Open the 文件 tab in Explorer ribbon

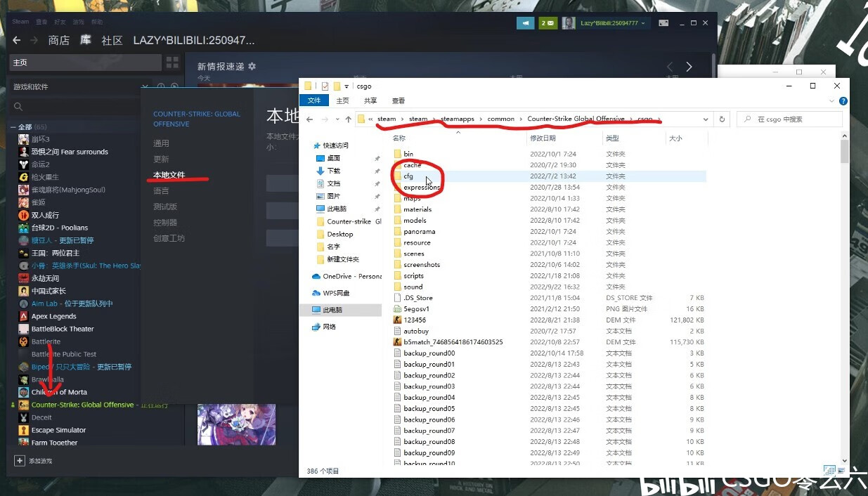314,100
